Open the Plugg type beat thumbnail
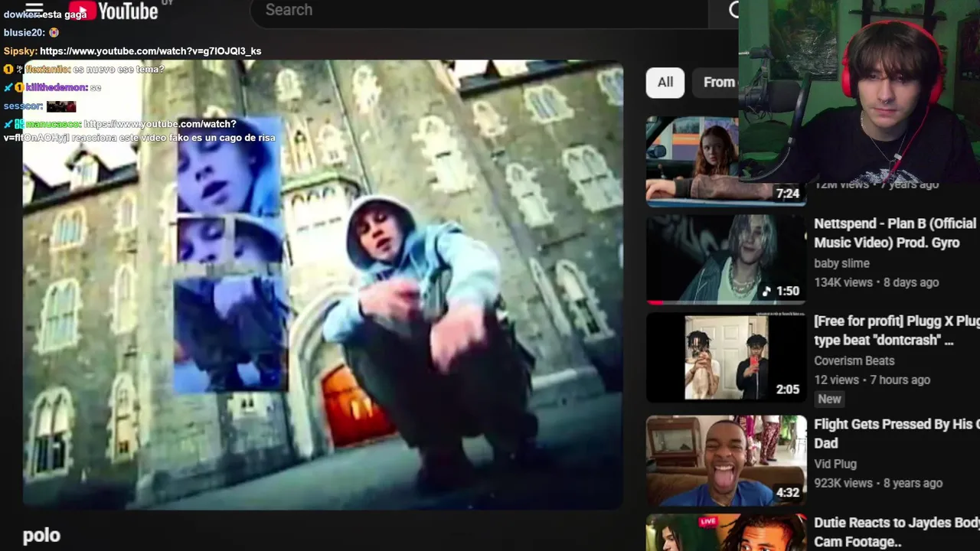 point(725,357)
